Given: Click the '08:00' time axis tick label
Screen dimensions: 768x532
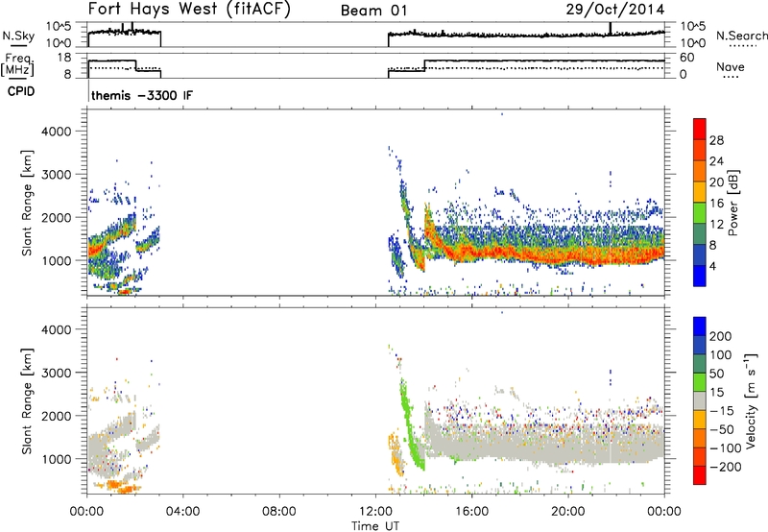Looking at the screenshot, I should coord(279,512).
